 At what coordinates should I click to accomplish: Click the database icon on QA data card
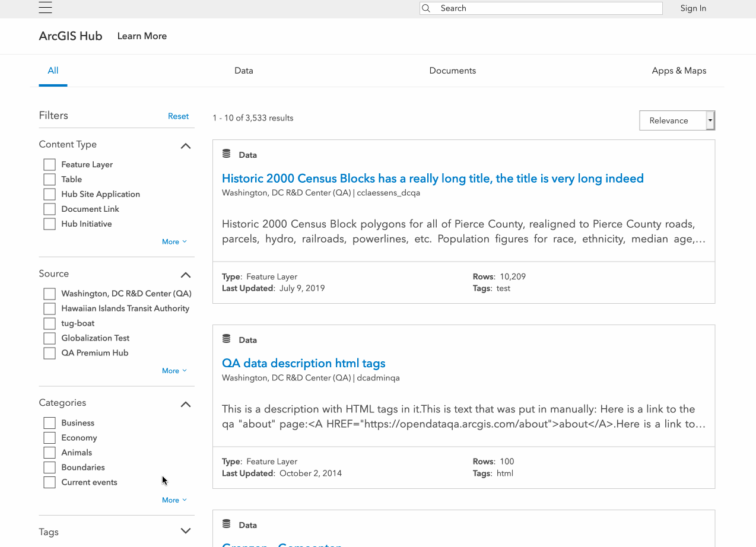click(x=226, y=339)
